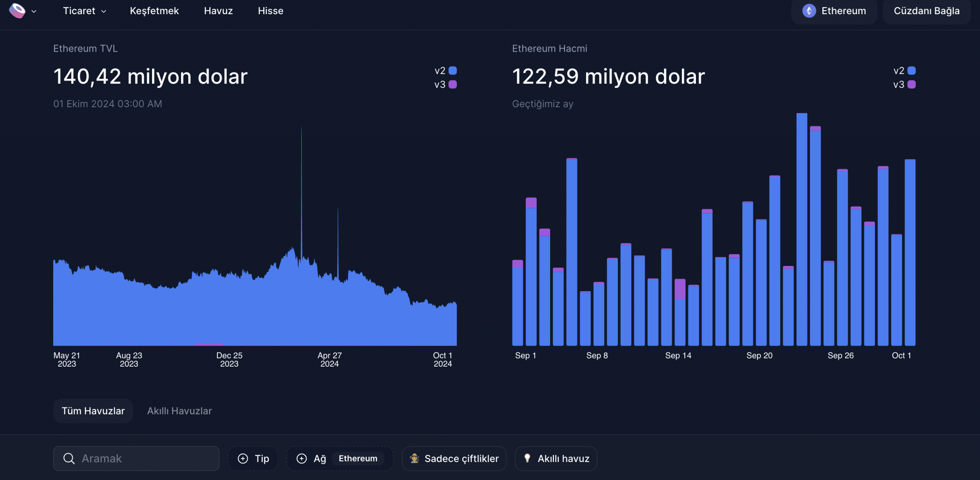Image resolution: width=980 pixels, height=480 pixels.
Task: Toggle Akıllı havuz filter
Action: (x=556, y=458)
